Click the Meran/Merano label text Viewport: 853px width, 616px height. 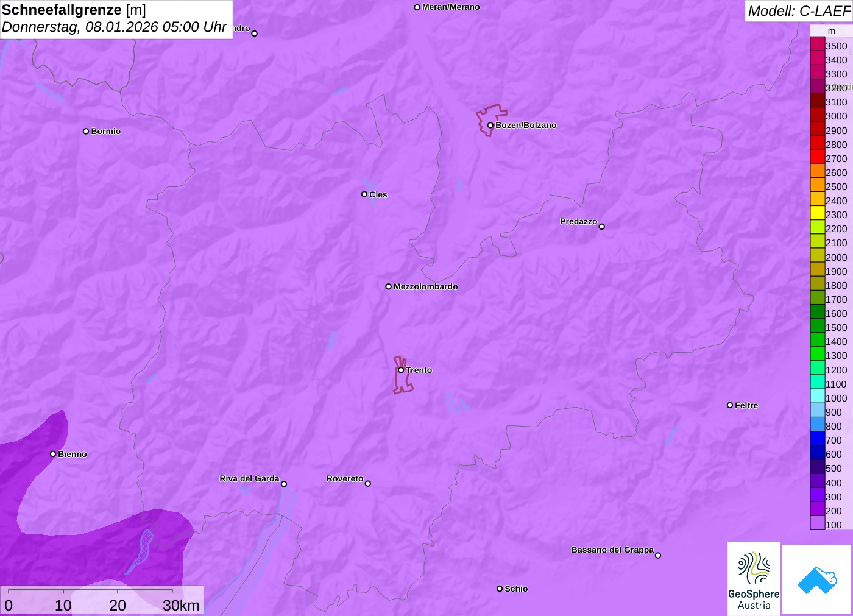click(451, 7)
